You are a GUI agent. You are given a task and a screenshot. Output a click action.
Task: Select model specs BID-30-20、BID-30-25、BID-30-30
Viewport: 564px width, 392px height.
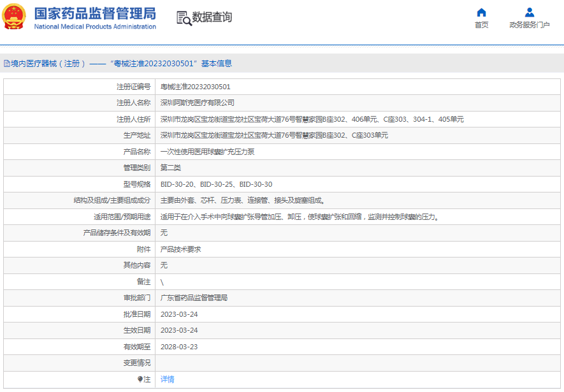(216, 184)
